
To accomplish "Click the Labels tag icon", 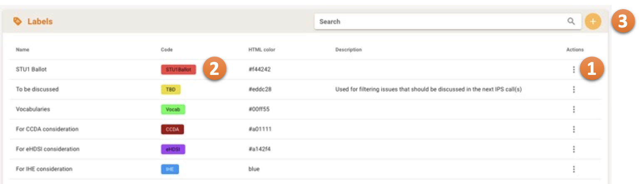I will (x=17, y=21).
